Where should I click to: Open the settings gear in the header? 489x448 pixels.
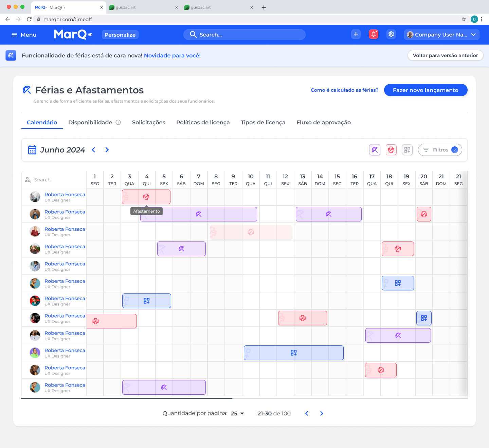pyautogui.click(x=391, y=34)
